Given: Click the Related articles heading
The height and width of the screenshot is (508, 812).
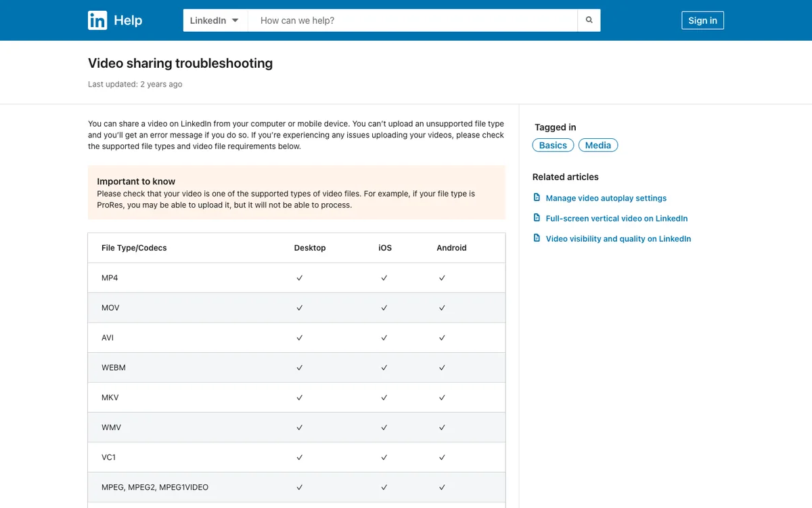Looking at the screenshot, I should [x=566, y=177].
